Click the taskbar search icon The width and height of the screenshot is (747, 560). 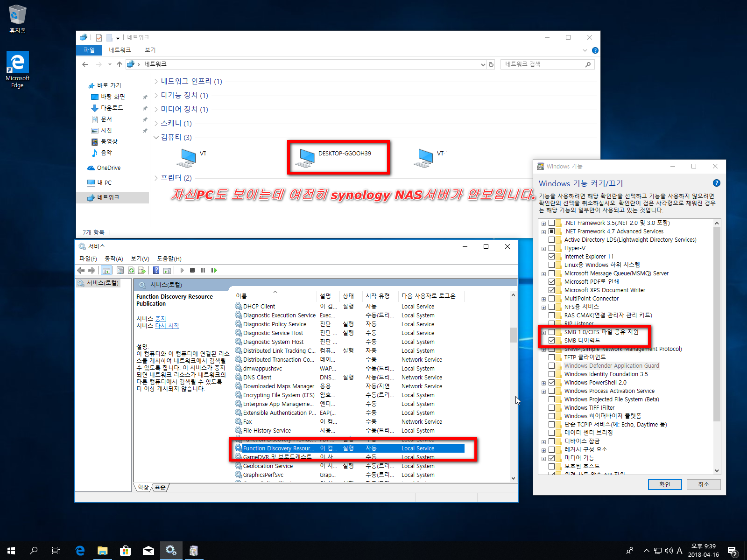pos(34,551)
